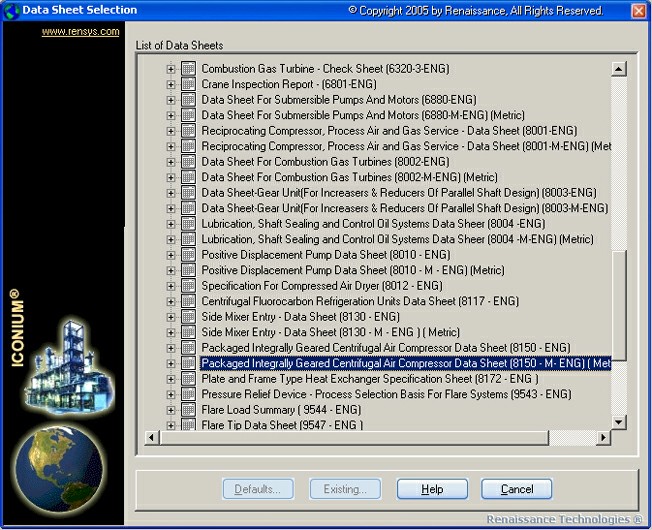
Task: Expand Positive Displacement Pump 8010 - ENG node
Action: [x=170, y=255]
